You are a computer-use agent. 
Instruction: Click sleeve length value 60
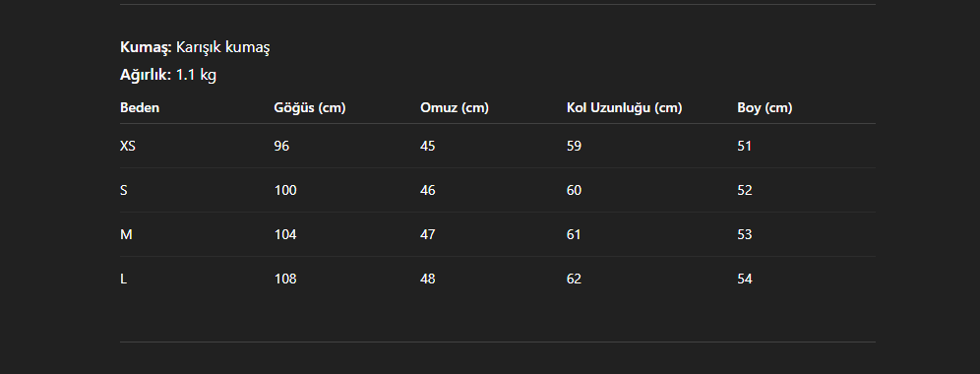(x=574, y=190)
